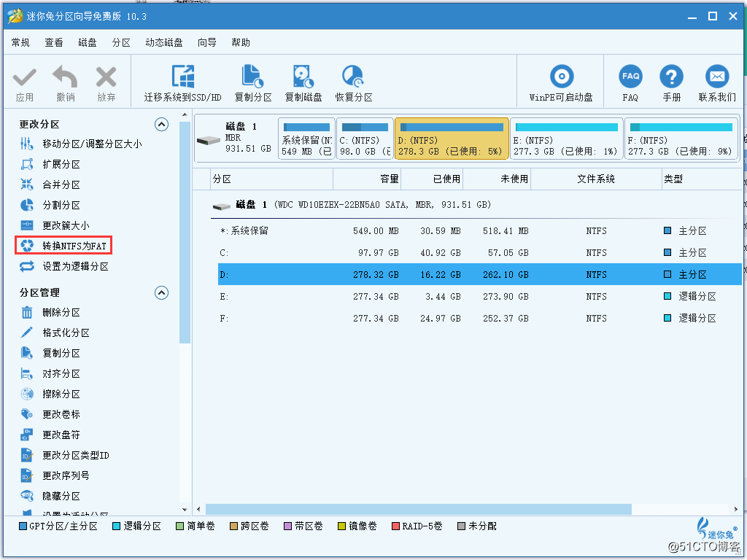Click sidebar scrollbar down arrow

click(185, 510)
